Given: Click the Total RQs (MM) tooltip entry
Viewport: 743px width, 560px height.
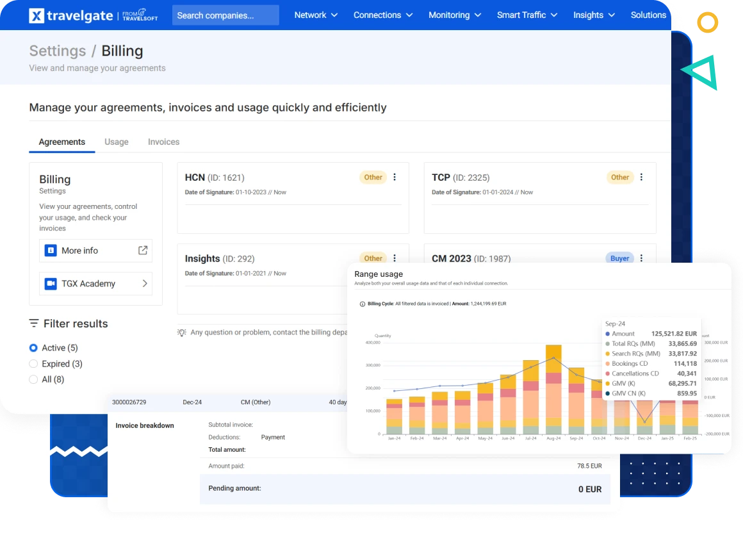Looking at the screenshot, I should point(651,344).
